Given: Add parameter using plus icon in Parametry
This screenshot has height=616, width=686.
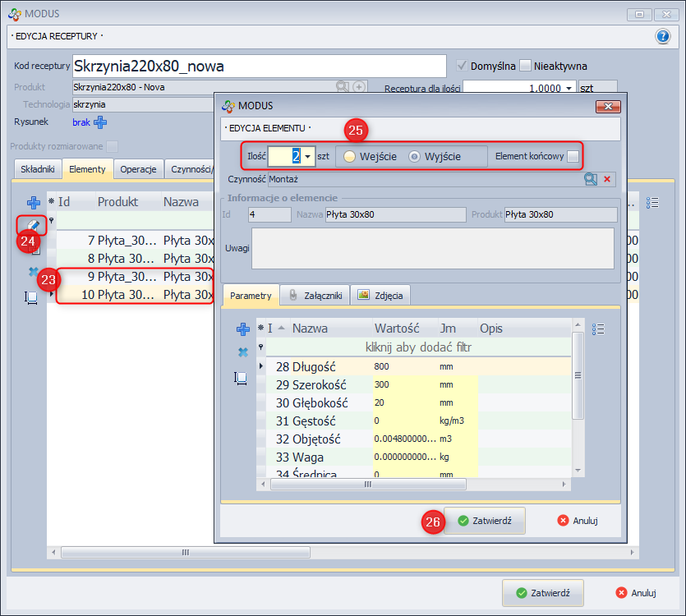Looking at the screenshot, I should pos(242,329).
